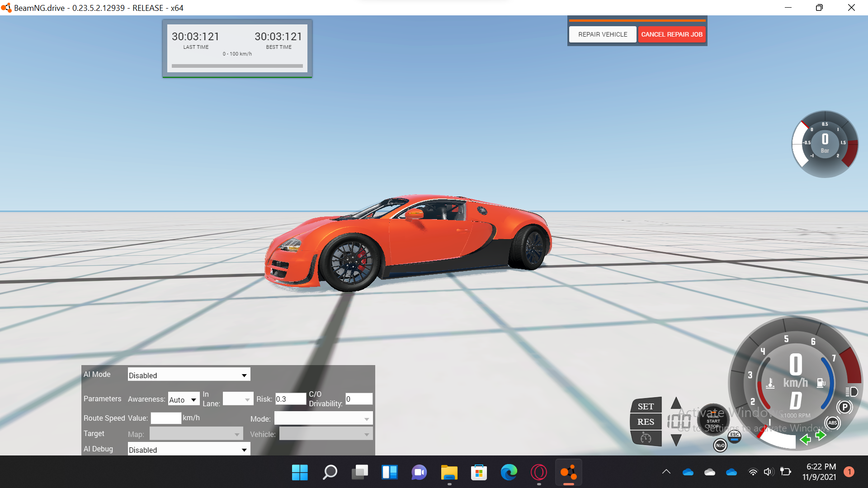Click the Risk value field
Image resolution: width=868 pixels, height=488 pixels.
pyautogui.click(x=291, y=399)
